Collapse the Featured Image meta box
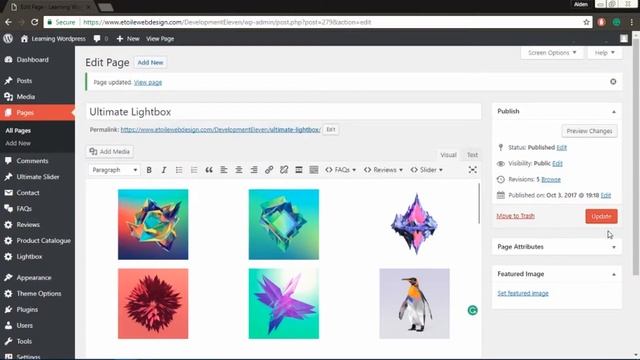 click(613, 275)
